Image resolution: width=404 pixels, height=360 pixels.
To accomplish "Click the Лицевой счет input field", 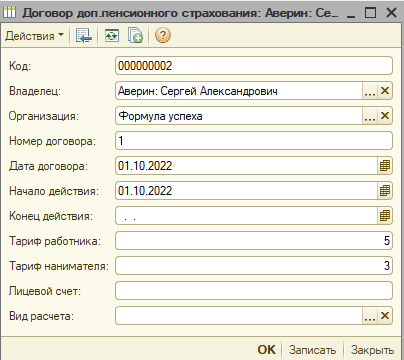I will [254, 291].
